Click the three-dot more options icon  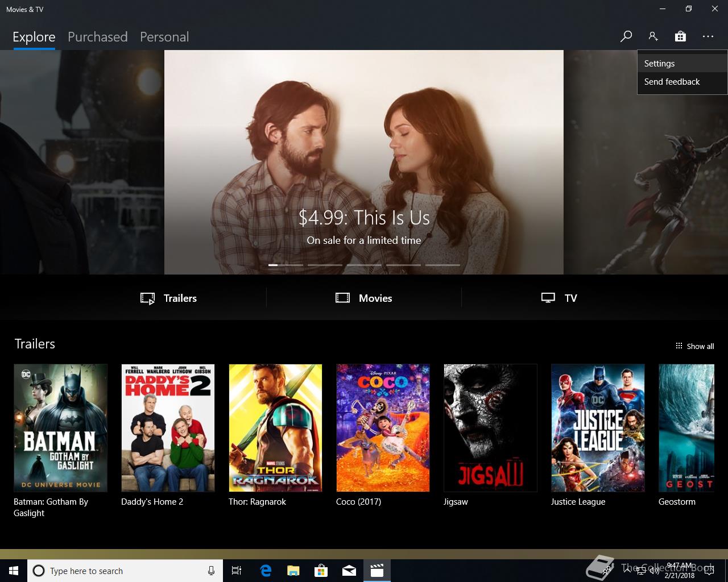click(x=708, y=36)
